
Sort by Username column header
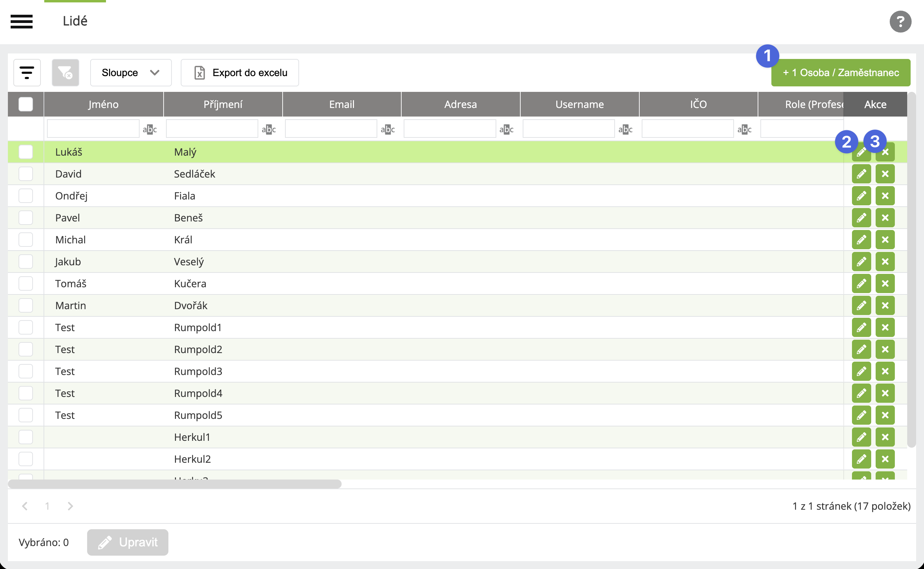click(580, 104)
